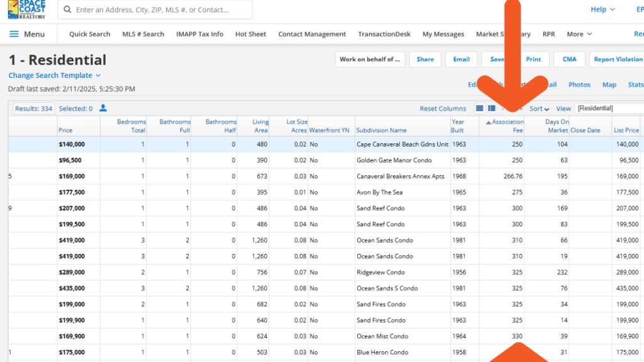The width and height of the screenshot is (644, 362).
Task: Expand the More navigation dropdown
Action: coord(577,34)
